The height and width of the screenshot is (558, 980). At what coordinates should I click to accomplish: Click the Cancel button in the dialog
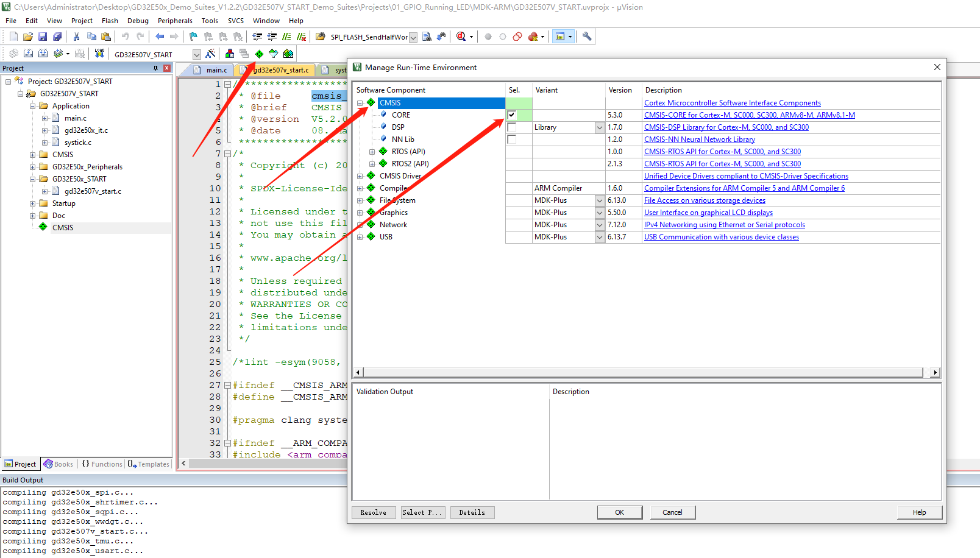point(673,512)
